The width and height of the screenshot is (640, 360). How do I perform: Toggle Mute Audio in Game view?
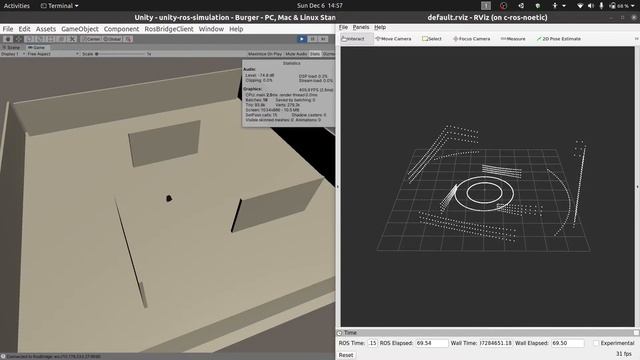coord(296,54)
